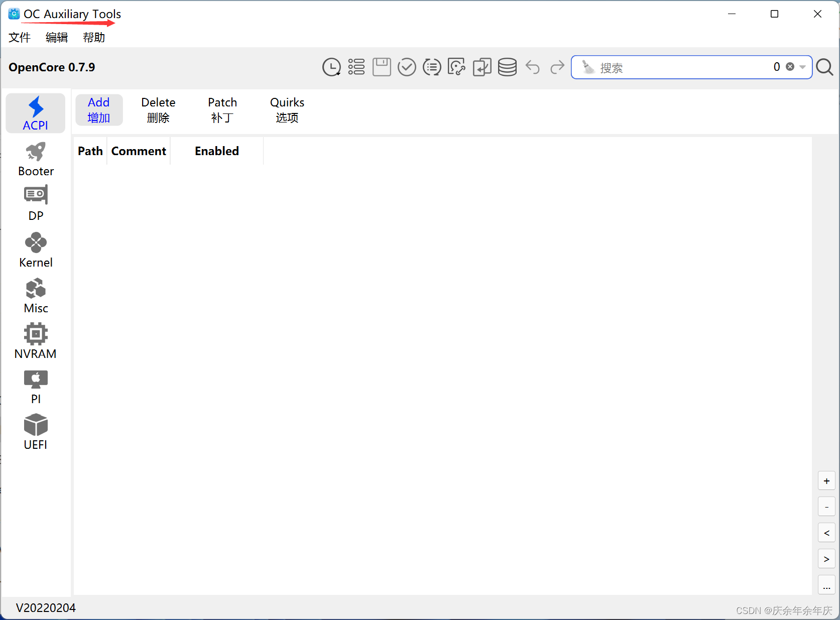Click the checkmark validate toolbar icon
Viewport: 840px width, 620px height.
coord(407,67)
